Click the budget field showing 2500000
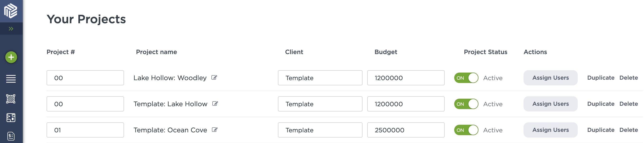This screenshot has width=644, height=143. click(405, 130)
